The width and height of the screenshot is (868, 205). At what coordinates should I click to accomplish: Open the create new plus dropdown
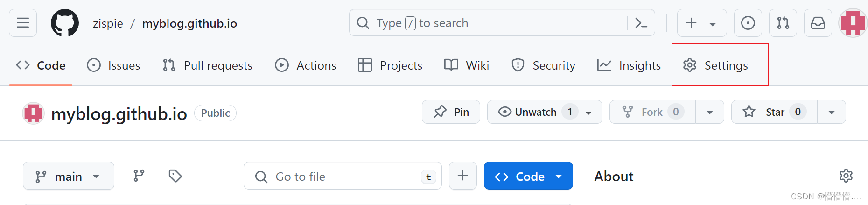tap(701, 23)
